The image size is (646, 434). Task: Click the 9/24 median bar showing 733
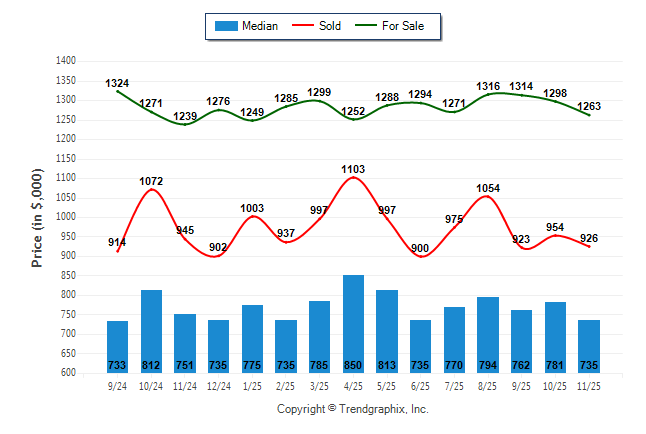pos(117,346)
